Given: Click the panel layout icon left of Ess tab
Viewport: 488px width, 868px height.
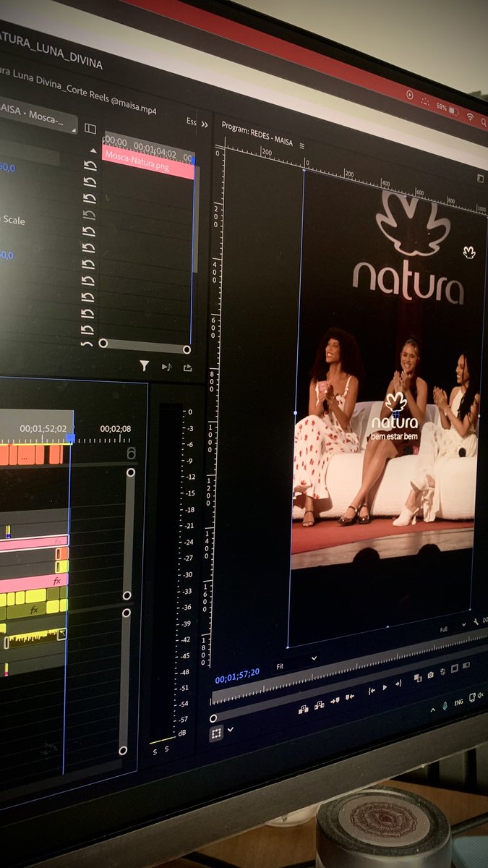Looking at the screenshot, I should tap(90, 128).
